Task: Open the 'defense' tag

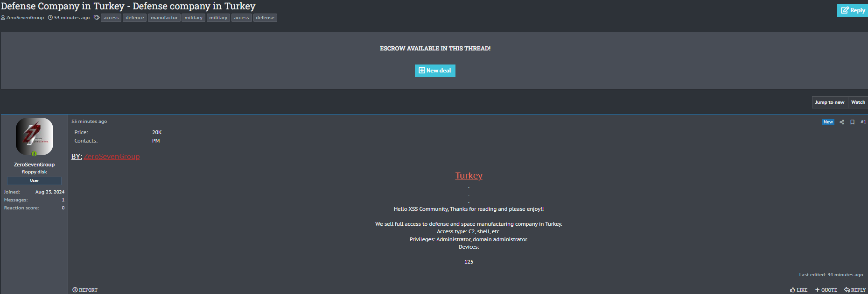Action: pyautogui.click(x=265, y=18)
